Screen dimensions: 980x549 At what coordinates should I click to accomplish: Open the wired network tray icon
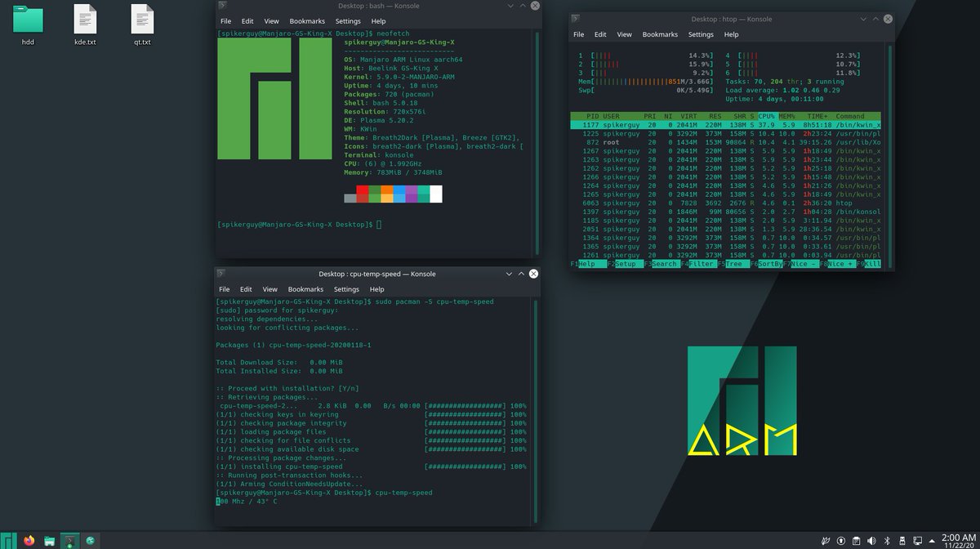point(918,541)
